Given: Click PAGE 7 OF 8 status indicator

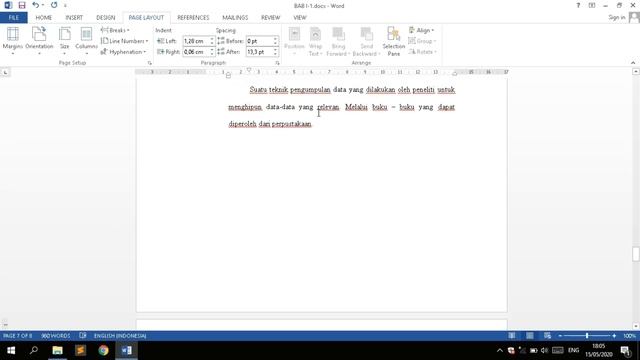Looking at the screenshot, I should pyautogui.click(x=18, y=336).
